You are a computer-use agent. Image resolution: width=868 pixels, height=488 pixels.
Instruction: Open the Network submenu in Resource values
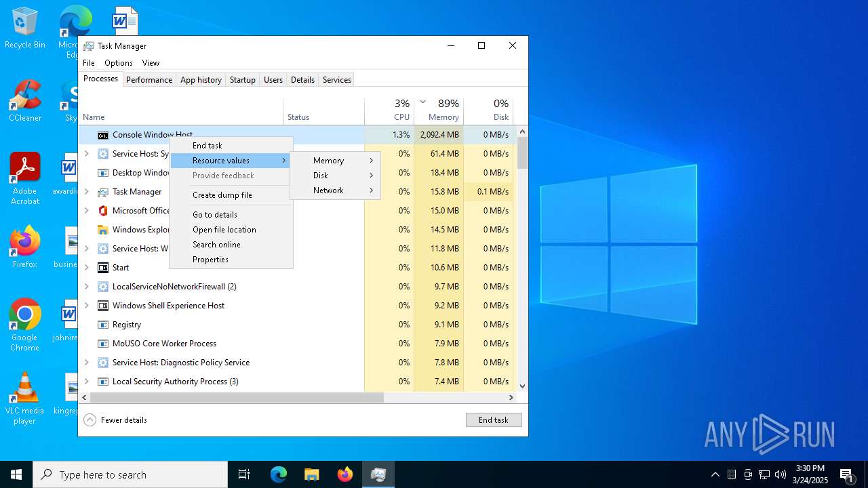[x=336, y=190]
